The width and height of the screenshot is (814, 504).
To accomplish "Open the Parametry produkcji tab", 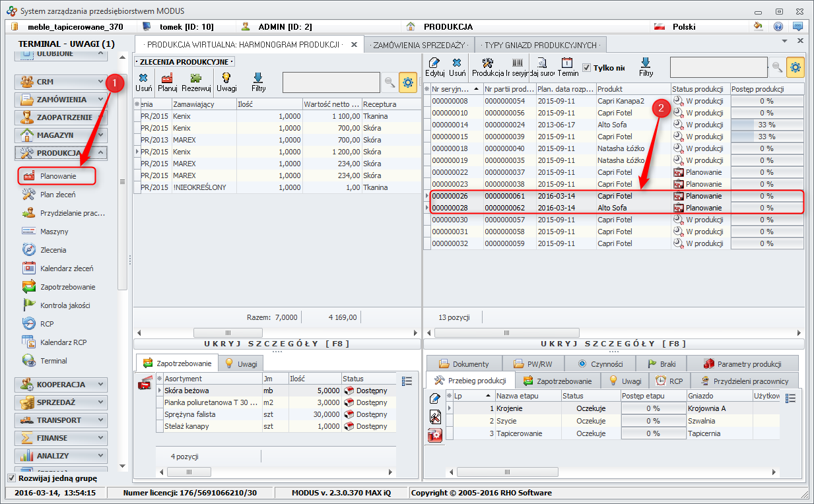I will point(742,364).
